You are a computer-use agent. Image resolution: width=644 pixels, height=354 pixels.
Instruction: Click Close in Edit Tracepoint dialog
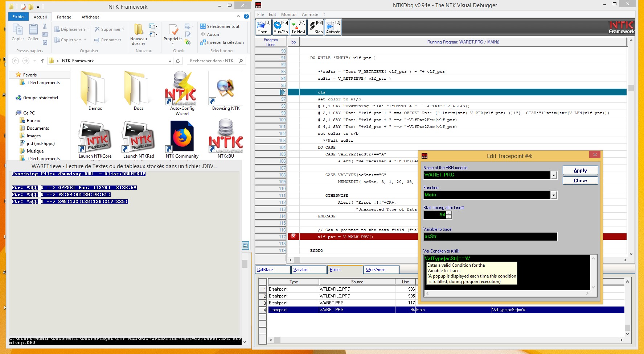(x=580, y=180)
